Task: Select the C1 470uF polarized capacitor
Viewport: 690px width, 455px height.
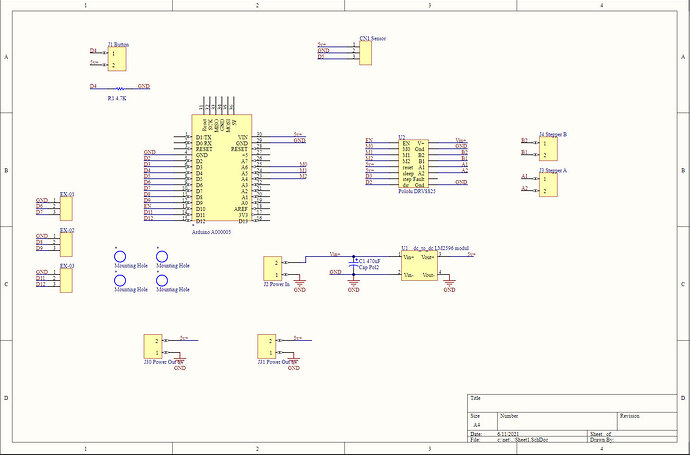Action: point(353,265)
